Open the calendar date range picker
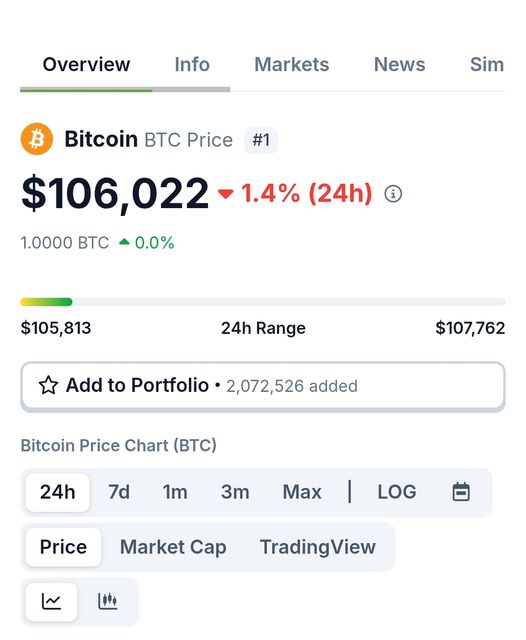526x640 pixels. point(461,491)
